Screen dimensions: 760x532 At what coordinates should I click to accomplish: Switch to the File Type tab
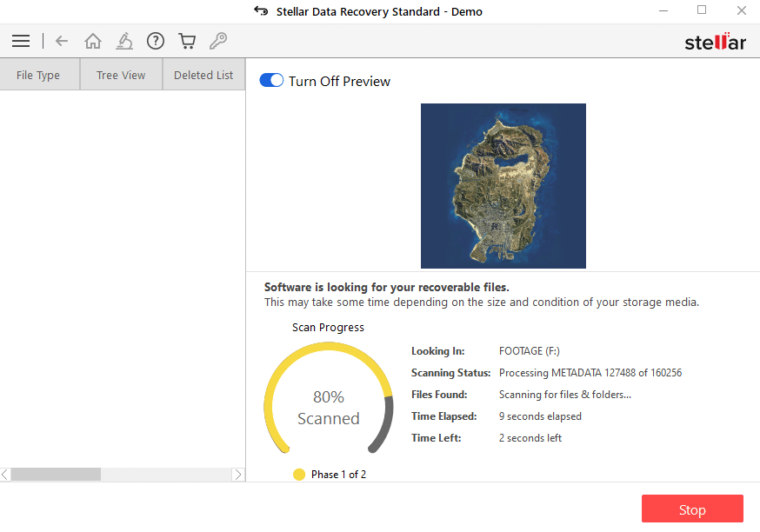point(38,75)
